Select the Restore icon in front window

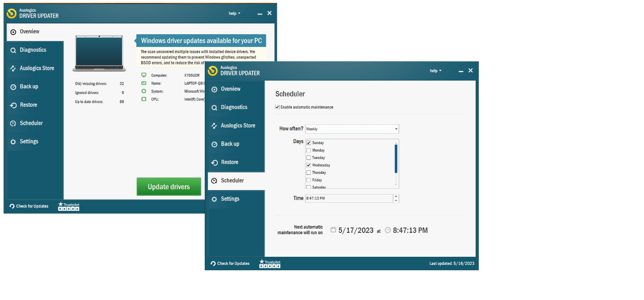pos(215,163)
